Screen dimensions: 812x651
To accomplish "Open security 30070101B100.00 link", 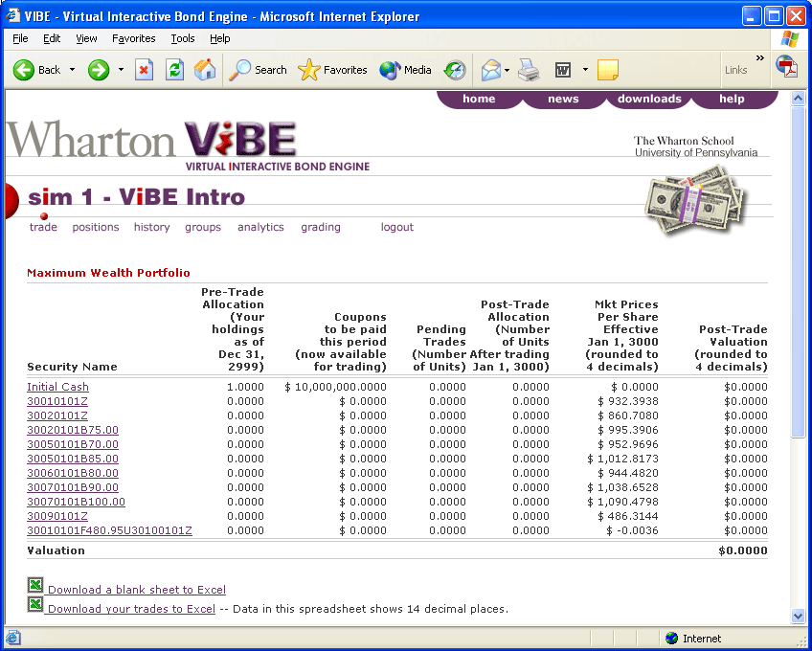I will coord(77,502).
